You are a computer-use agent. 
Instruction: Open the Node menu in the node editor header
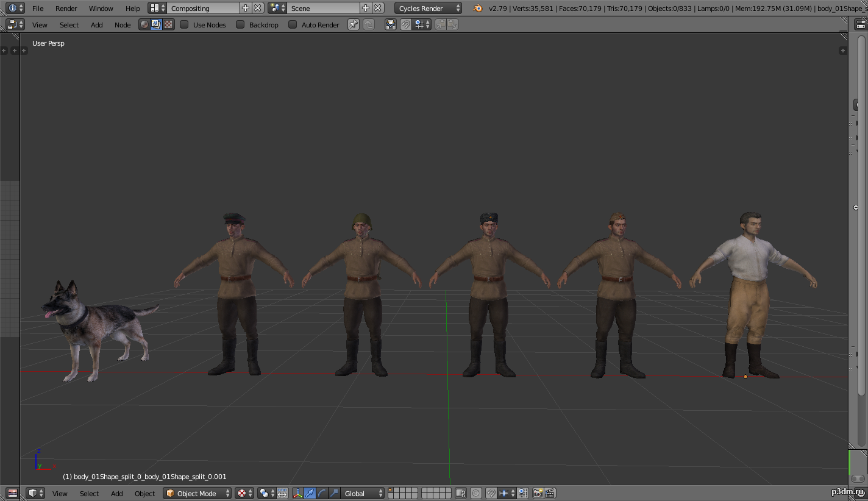123,25
